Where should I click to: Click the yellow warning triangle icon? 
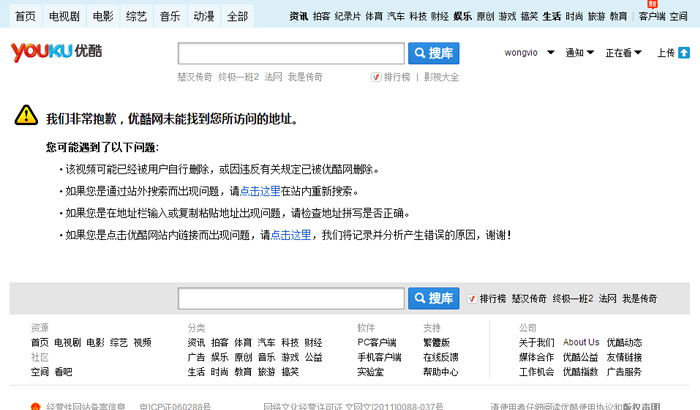point(26,116)
